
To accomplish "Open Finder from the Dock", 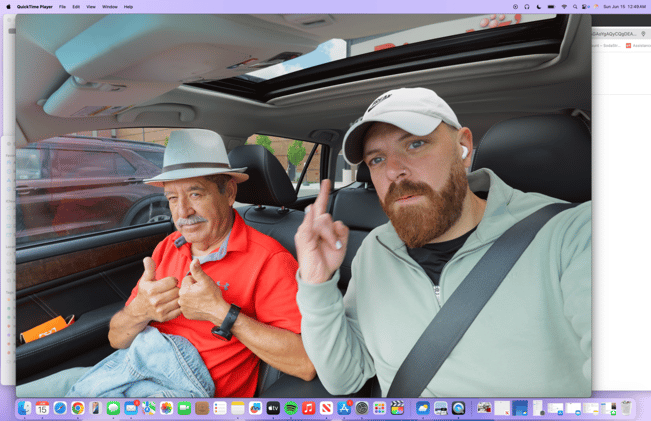I will [24, 408].
